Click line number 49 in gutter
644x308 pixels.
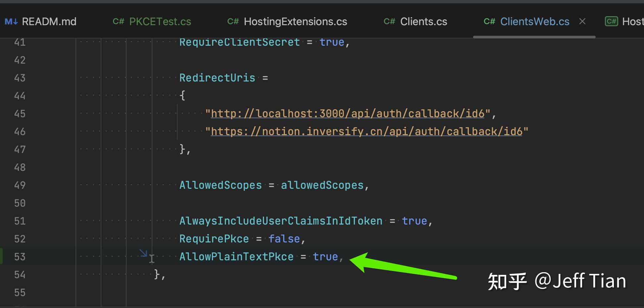click(20, 185)
